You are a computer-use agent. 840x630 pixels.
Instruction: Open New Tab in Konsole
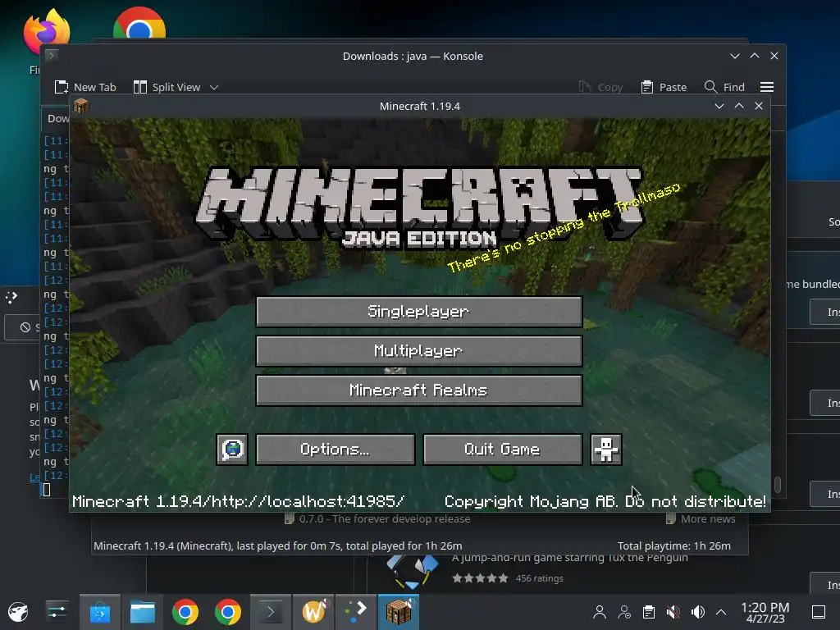click(x=85, y=87)
